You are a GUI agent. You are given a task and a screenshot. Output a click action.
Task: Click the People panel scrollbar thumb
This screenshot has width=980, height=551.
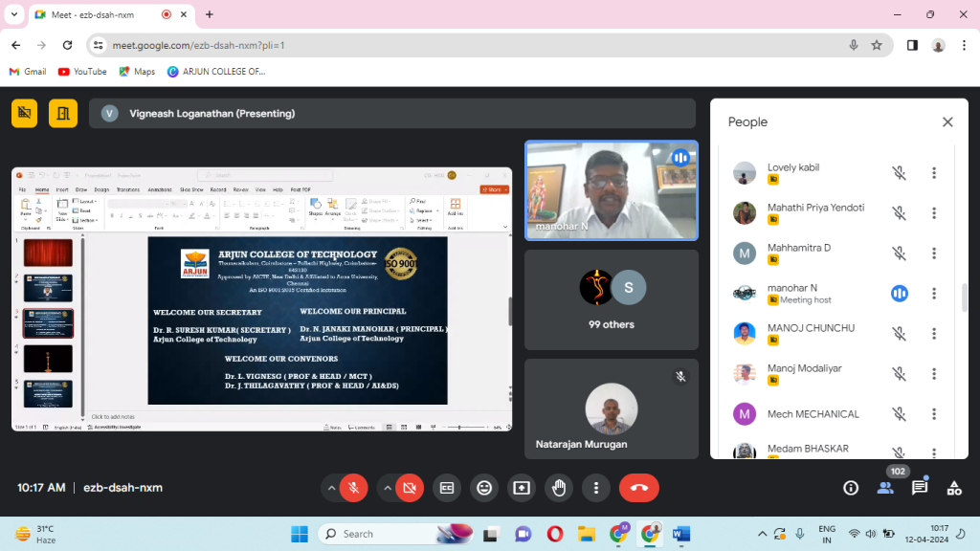coord(965,298)
